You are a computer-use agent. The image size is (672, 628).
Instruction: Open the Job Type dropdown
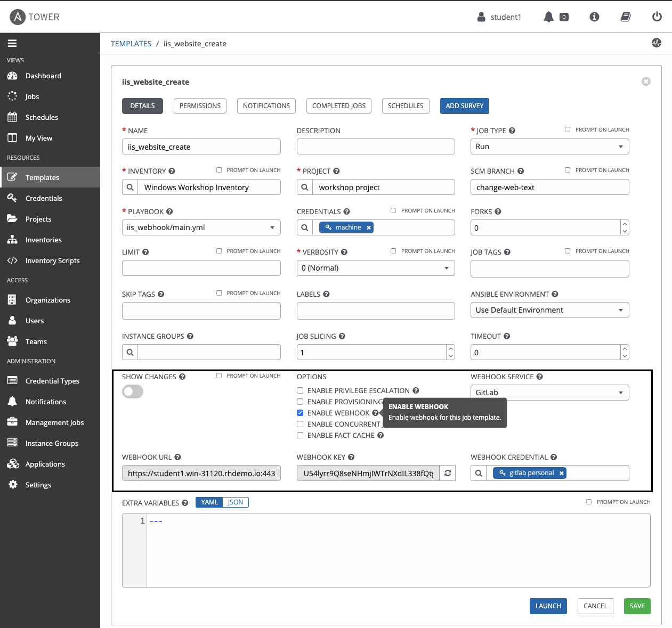[x=549, y=146]
